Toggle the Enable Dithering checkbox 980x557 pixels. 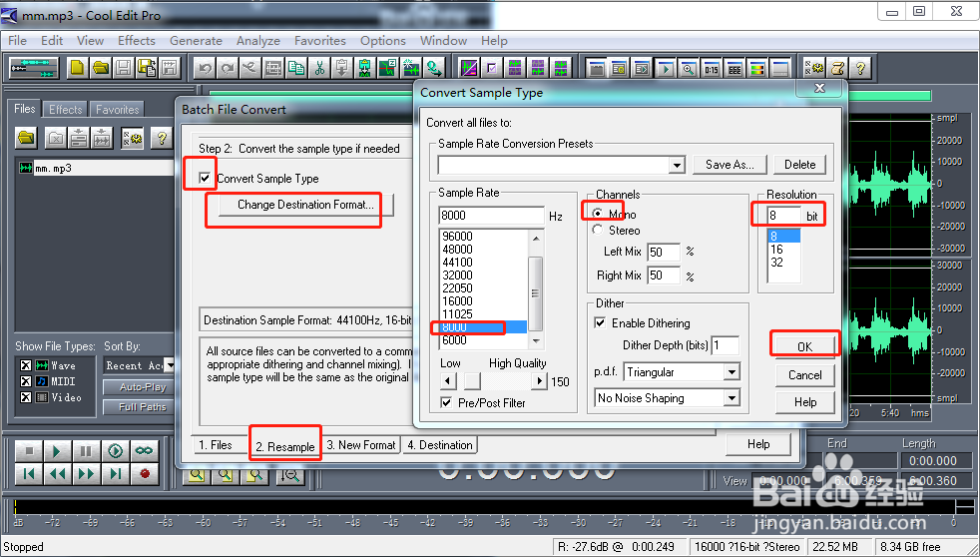point(600,322)
